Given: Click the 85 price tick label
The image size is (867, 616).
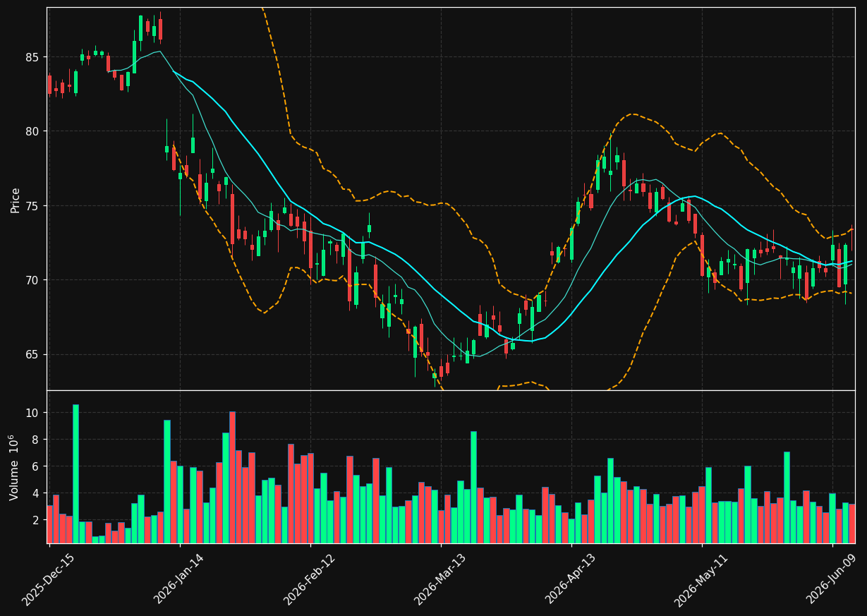Looking at the screenshot, I should tap(34, 57).
